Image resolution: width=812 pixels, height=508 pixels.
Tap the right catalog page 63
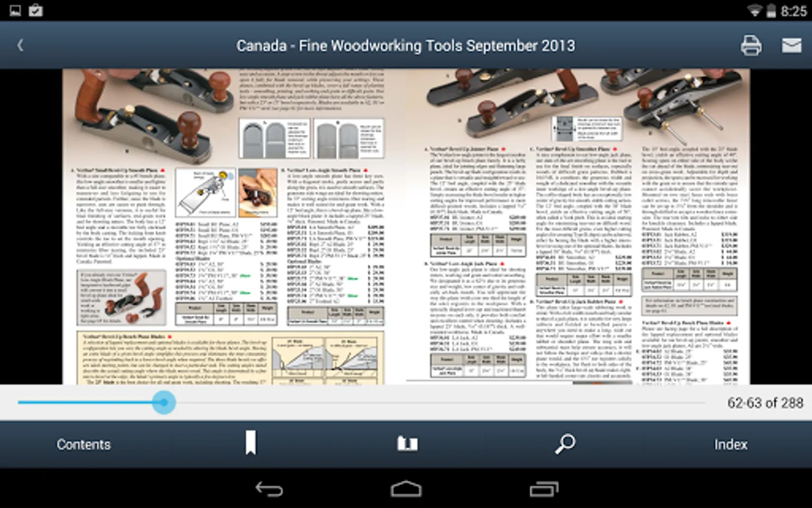click(578, 227)
